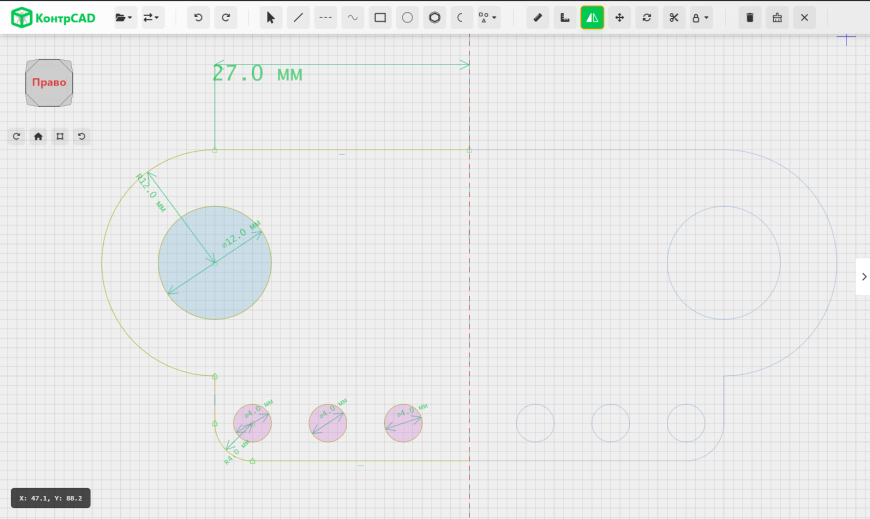Redo the last undone action

[x=226, y=18]
